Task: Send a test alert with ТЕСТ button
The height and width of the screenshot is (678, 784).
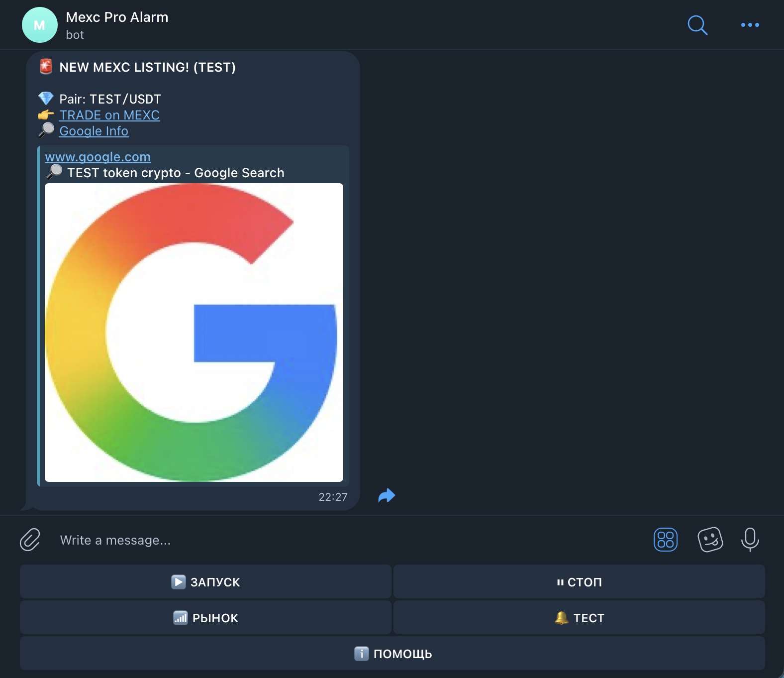Action: pyautogui.click(x=579, y=617)
